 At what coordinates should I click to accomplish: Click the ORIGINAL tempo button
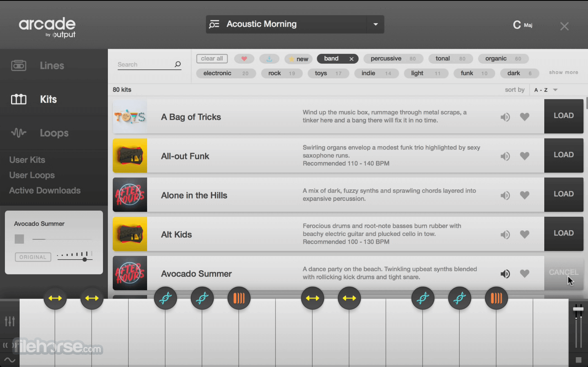coord(33,257)
